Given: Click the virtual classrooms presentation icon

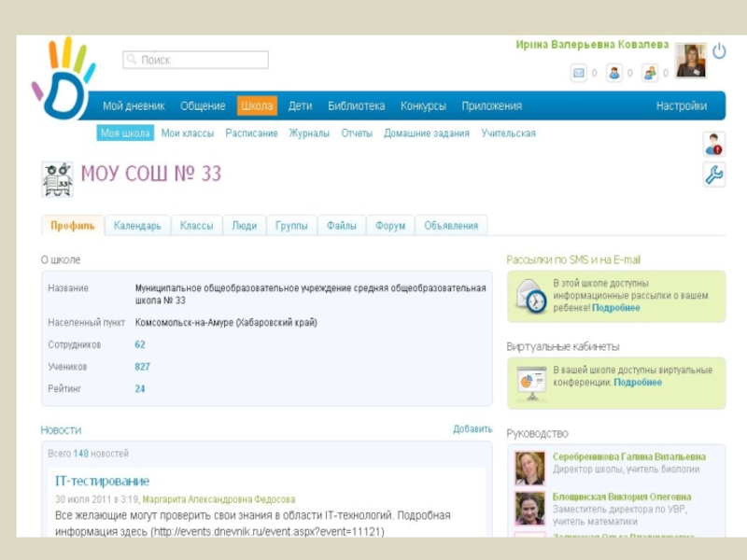Looking at the screenshot, I should tap(531, 383).
